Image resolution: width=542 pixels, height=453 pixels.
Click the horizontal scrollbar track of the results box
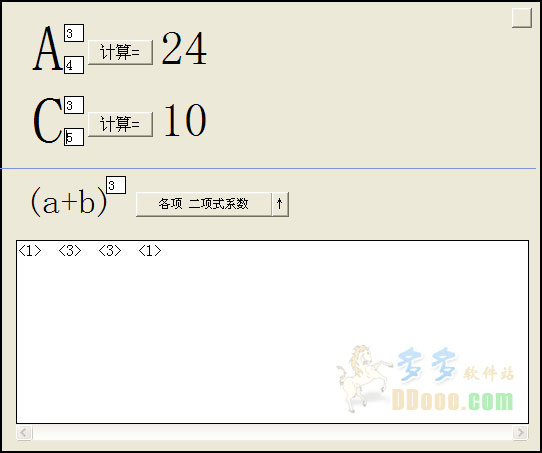(x=272, y=432)
